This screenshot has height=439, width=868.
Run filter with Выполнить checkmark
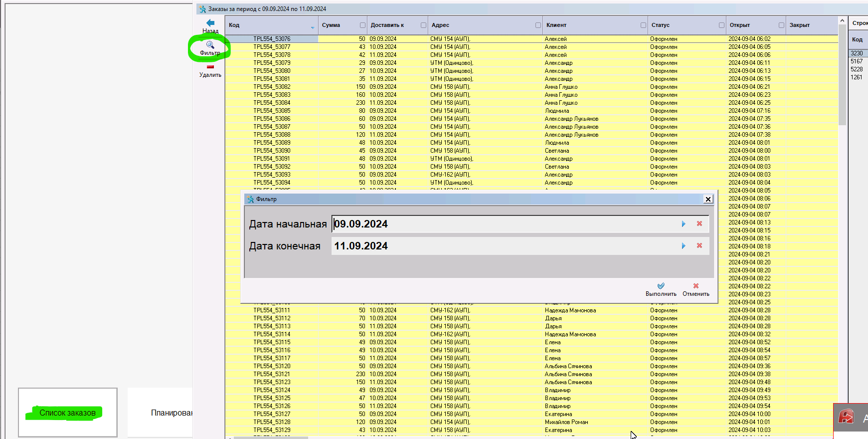click(661, 286)
